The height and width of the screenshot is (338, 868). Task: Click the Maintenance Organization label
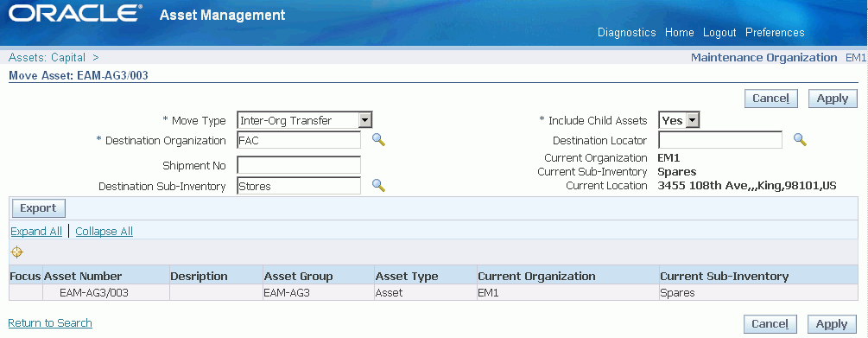[764, 57]
